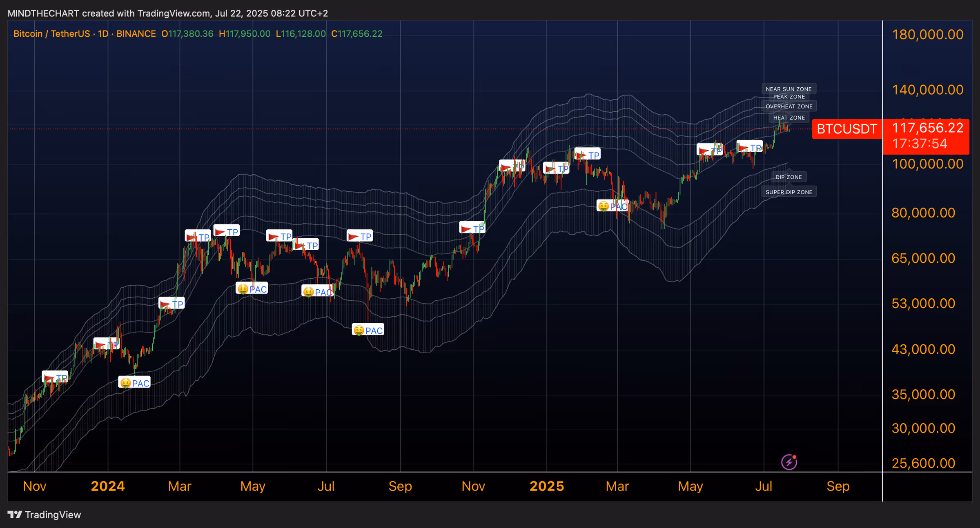Click the 53,000.00 price axis label
The width and height of the screenshot is (980, 528).
click(923, 303)
